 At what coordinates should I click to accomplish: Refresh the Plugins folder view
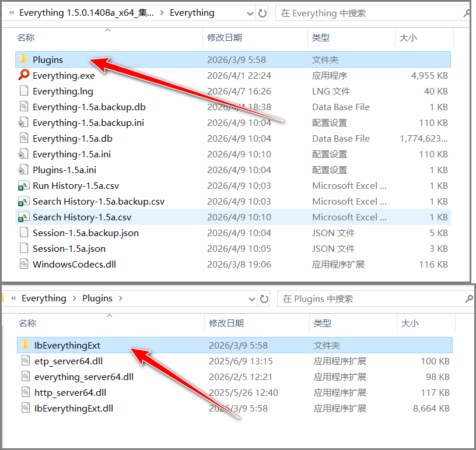(x=264, y=299)
